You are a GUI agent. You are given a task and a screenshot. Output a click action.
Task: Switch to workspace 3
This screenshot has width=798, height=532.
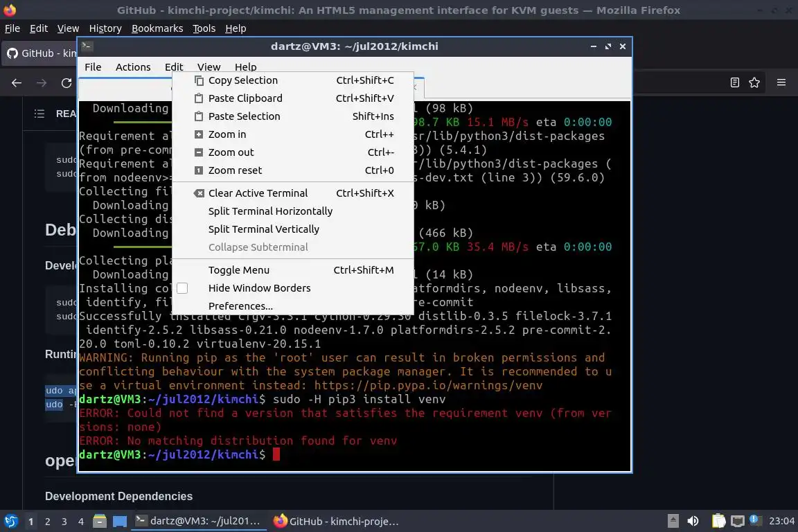[64, 522]
